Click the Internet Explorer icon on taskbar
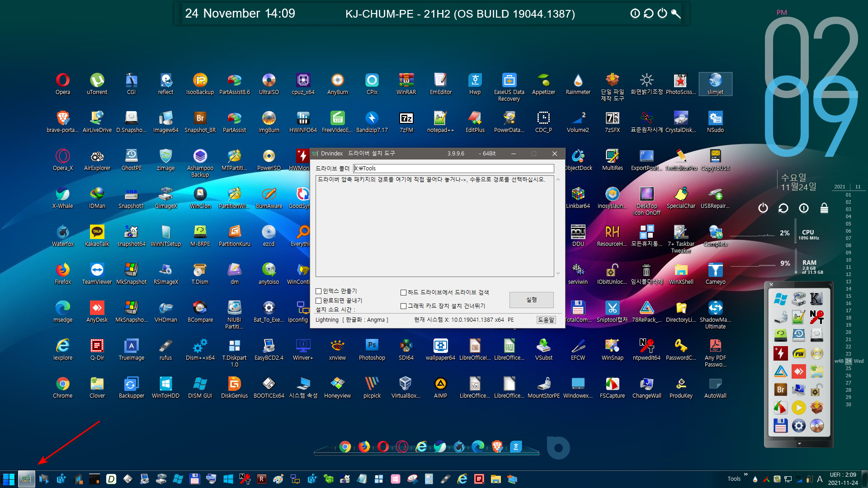Image resolution: width=868 pixels, height=488 pixels. pos(462,479)
